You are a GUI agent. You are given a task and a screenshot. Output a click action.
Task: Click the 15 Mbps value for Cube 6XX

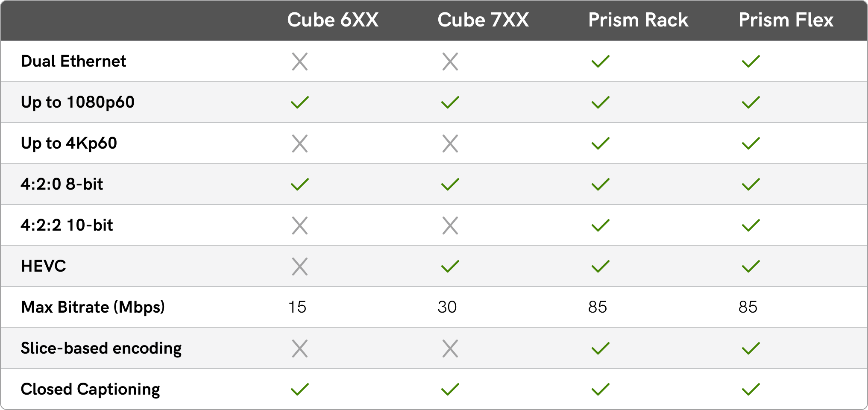pyautogui.click(x=297, y=307)
